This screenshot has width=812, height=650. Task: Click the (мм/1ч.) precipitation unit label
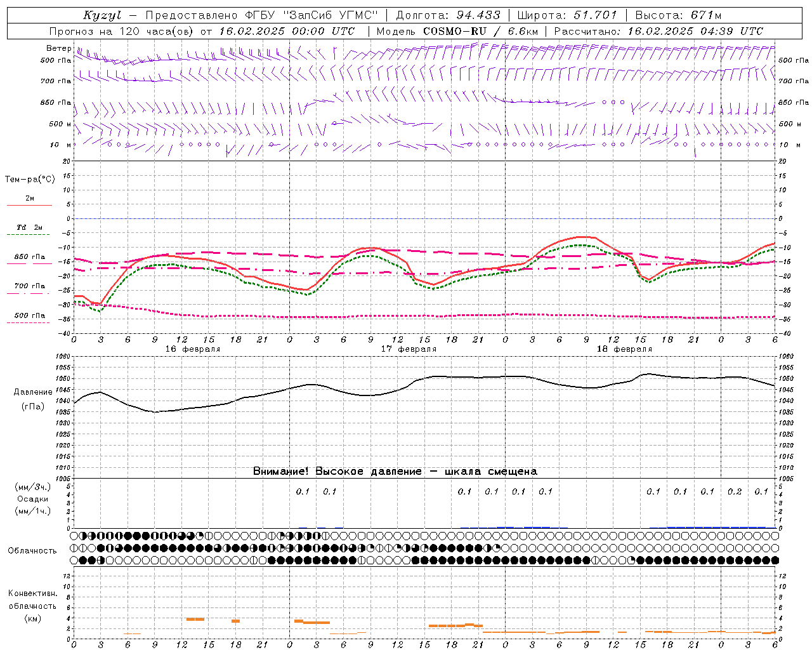(x=33, y=511)
